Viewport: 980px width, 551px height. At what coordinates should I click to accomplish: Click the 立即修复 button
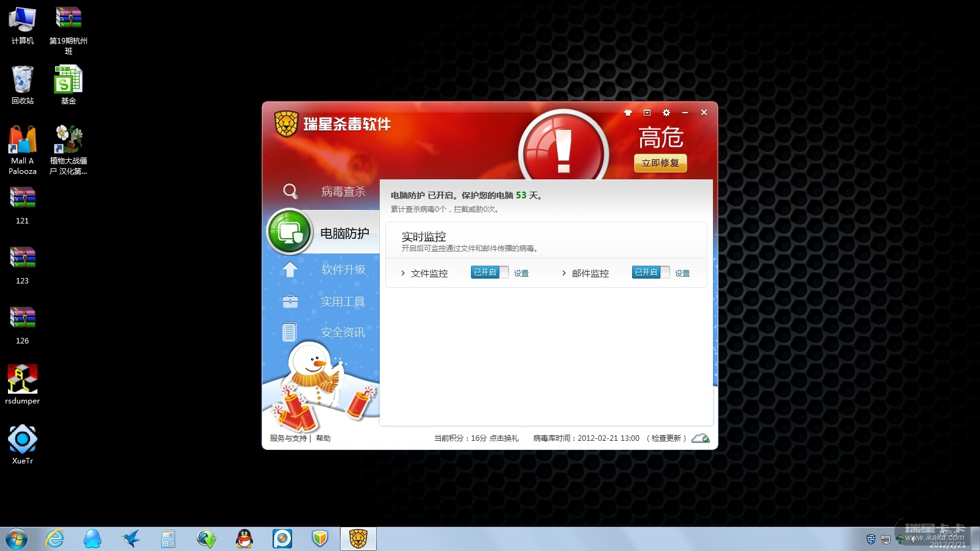click(660, 163)
